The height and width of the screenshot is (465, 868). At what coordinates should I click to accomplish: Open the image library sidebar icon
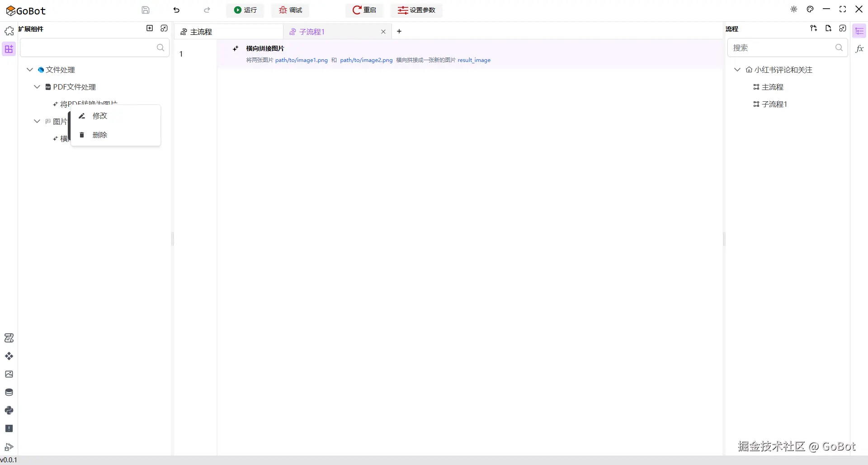pyautogui.click(x=9, y=374)
